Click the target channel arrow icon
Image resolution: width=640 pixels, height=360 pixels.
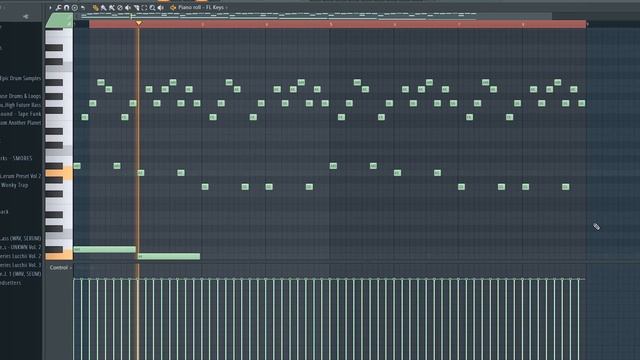coord(173,7)
